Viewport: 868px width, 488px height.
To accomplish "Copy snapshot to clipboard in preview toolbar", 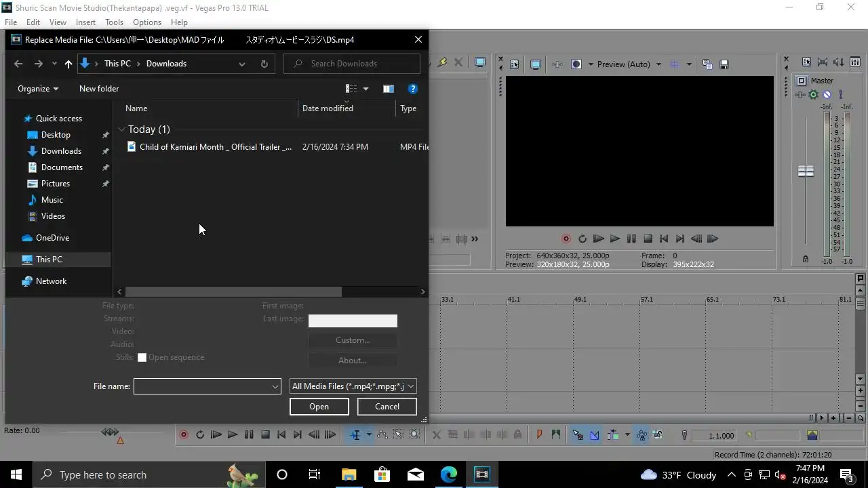I will (707, 64).
